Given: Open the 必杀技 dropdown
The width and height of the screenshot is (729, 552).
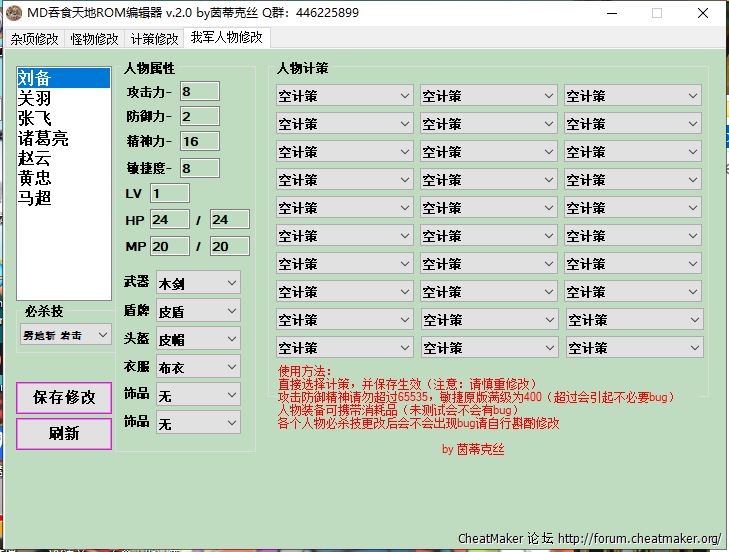Looking at the screenshot, I should pos(67,335).
